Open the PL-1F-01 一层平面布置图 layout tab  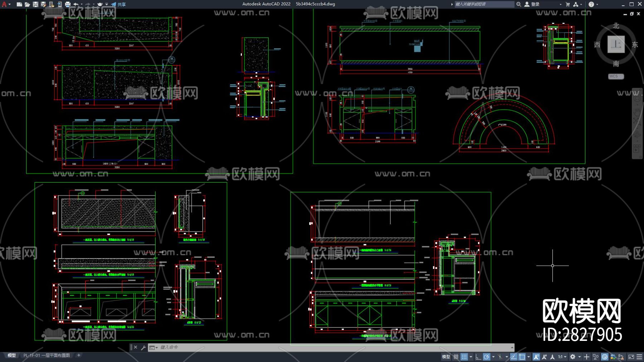47,355
